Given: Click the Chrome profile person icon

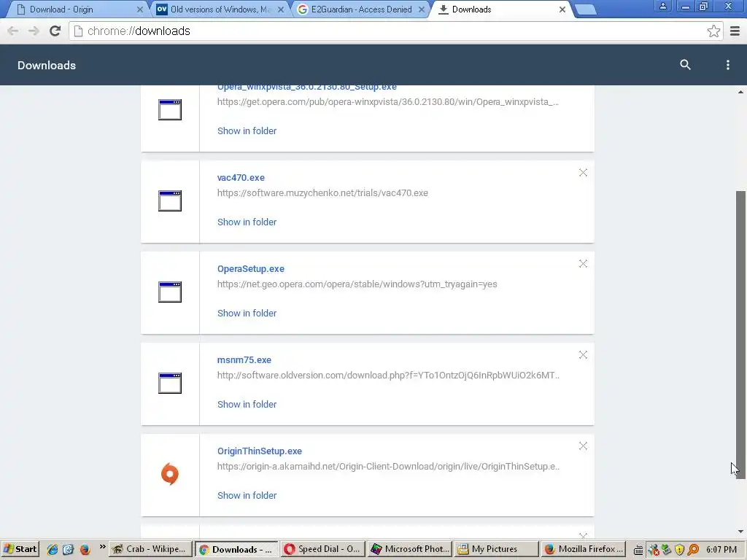Looking at the screenshot, I should pos(662,6).
